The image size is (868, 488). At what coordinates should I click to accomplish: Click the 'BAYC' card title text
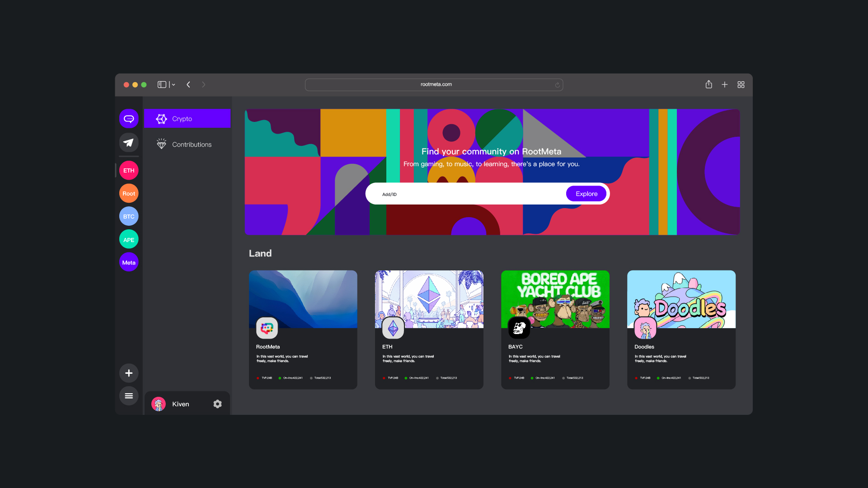[516, 347]
